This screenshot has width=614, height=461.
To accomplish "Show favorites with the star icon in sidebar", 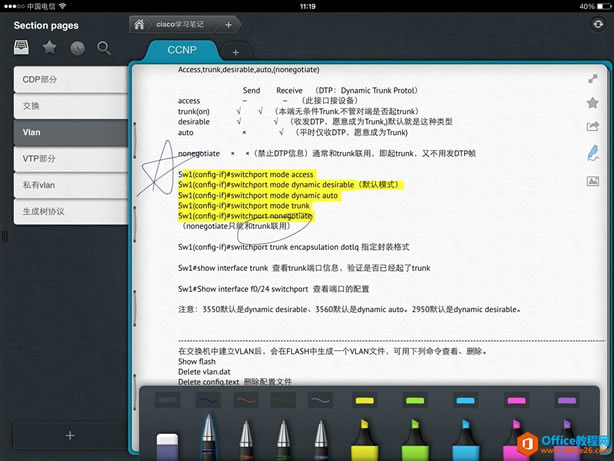I will click(49, 48).
